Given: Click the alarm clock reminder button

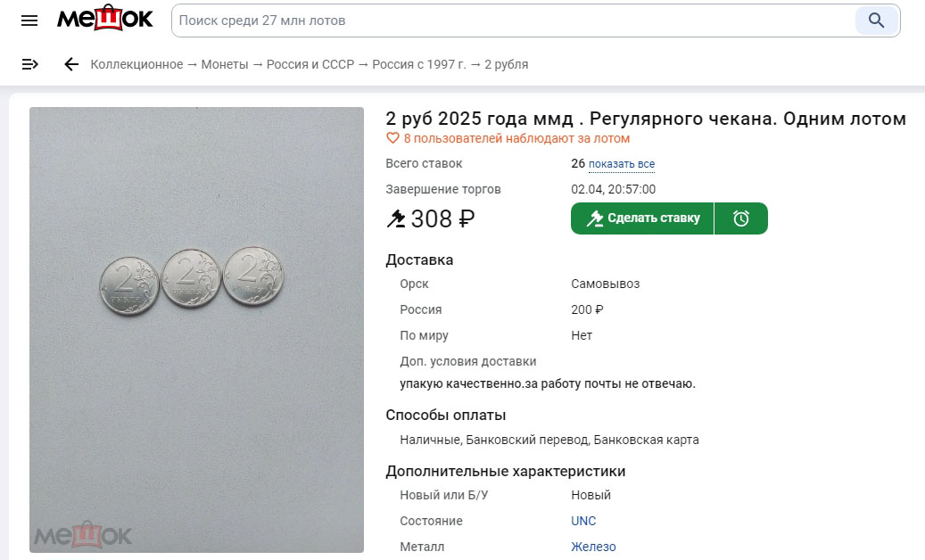Looking at the screenshot, I should 741,218.
